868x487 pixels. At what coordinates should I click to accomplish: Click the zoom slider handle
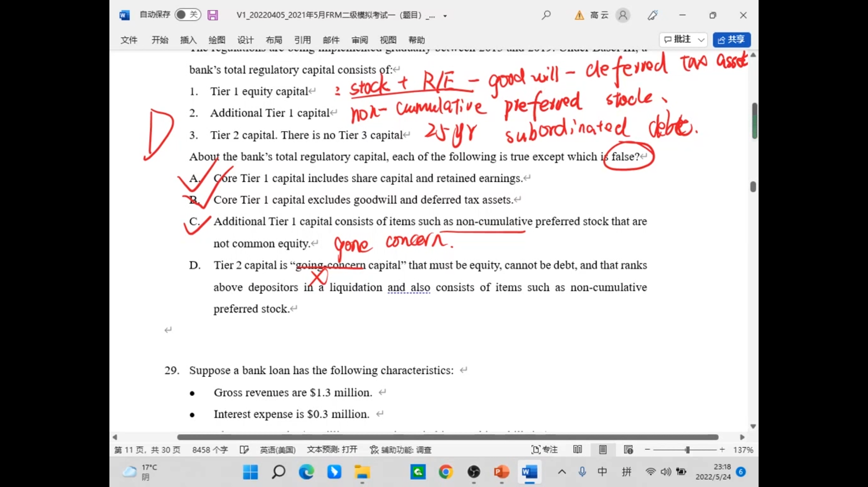coord(687,449)
